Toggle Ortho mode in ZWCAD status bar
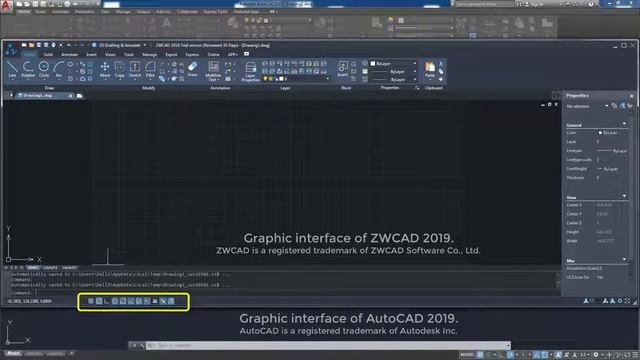 click(x=107, y=301)
